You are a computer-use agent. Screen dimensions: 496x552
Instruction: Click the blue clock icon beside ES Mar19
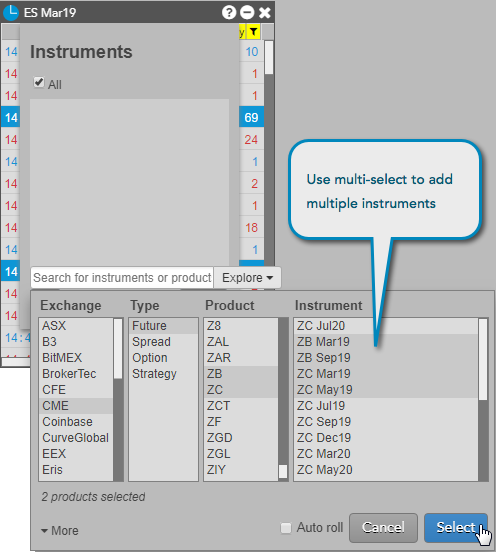point(11,12)
